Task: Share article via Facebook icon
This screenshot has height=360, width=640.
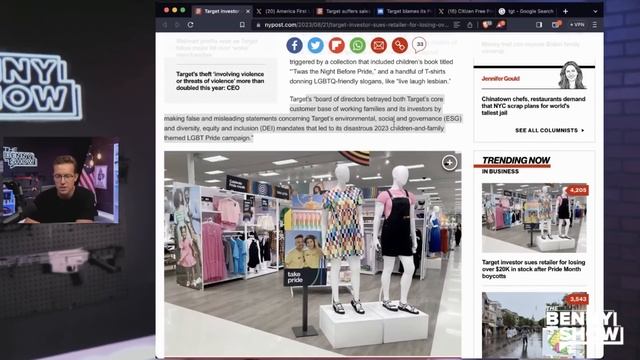Action: pyautogui.click(x=294, y=45)
